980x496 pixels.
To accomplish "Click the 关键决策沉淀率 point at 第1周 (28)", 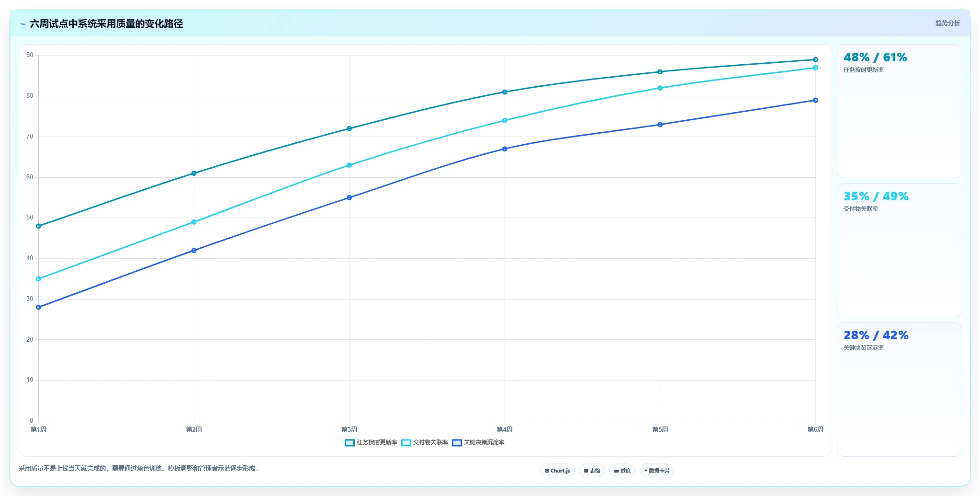I will point(39,307).
